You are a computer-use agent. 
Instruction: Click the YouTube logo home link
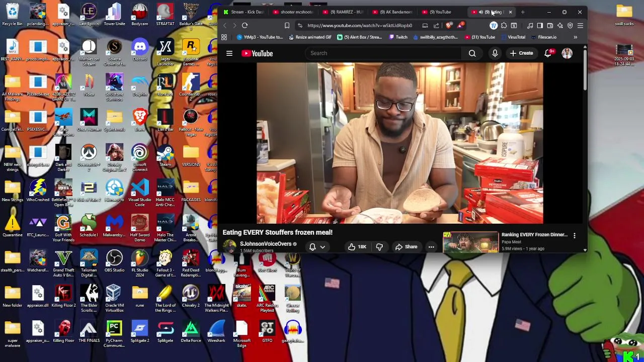pos(257,53)
